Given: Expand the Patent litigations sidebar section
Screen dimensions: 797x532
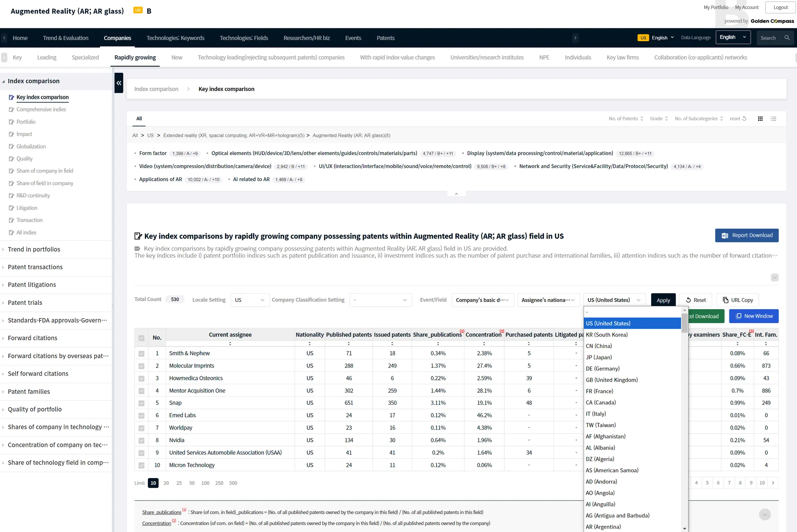Looking at the screenshot, I should (x=32, y=285).
